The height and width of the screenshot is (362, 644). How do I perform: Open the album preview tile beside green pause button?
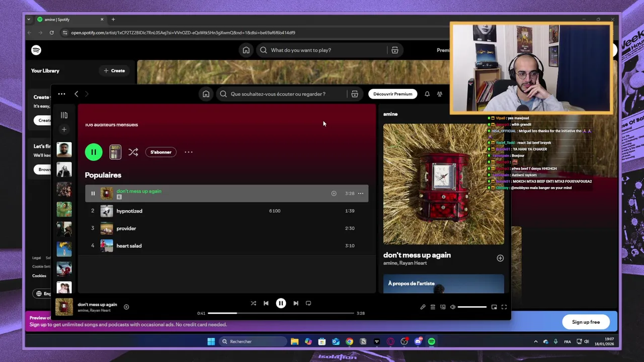pyautogui.click(x=115, y=152)
